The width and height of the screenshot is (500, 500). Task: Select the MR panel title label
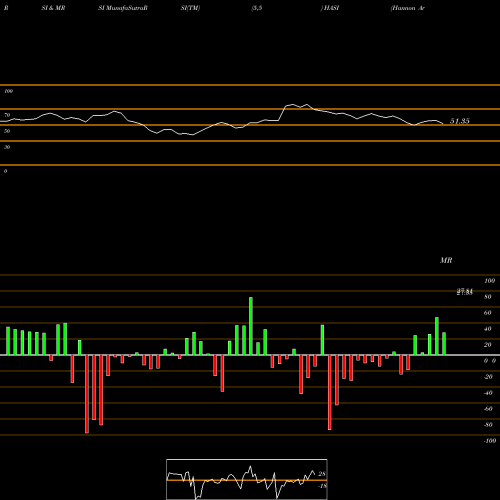(x=446, y=260)
